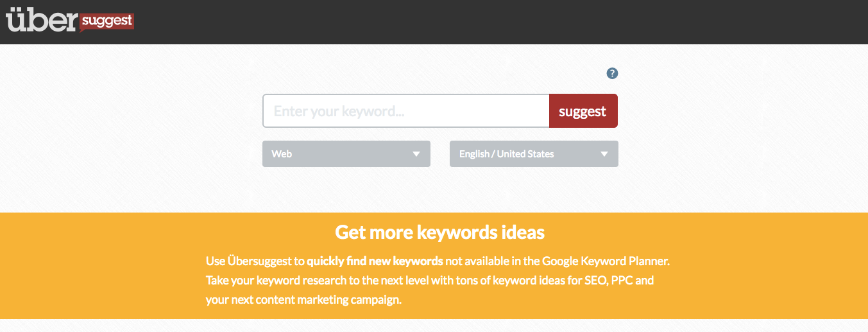868x332 pixels.
Task: Click the red suggest button
Action: (x=583, y=111)
